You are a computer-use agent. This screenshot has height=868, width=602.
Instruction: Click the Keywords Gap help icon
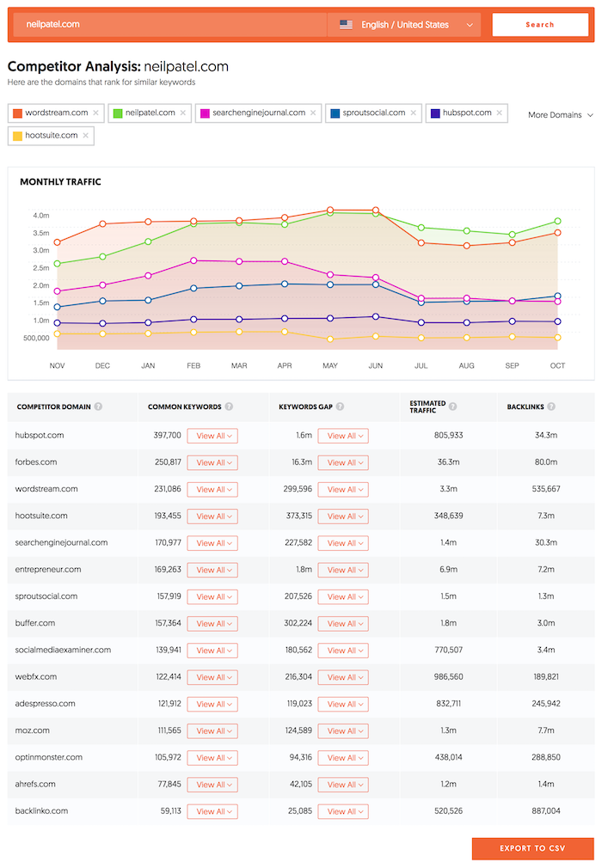click(340, 406)
